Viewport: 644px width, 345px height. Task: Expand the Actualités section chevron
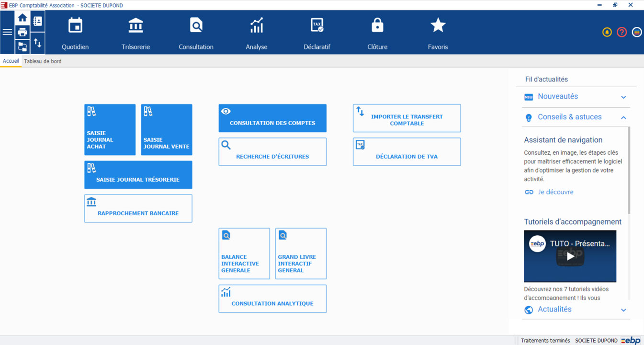point(623,310)
